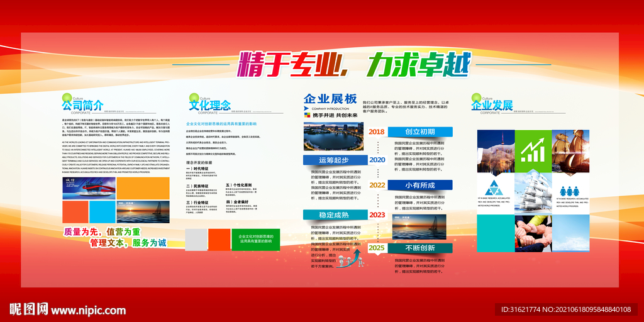The height and width of the screenshot is (322, 644).
Task: Open sunset sailboat photo in 公司简介 panel
Action: coord(143,212)
